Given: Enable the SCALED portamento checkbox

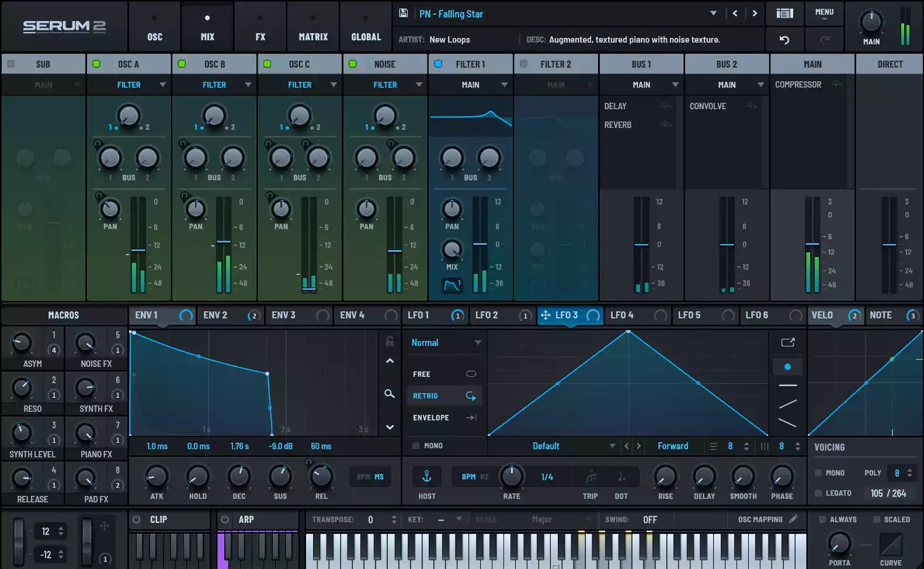Looking at the screenshot, I should [877, 519].
